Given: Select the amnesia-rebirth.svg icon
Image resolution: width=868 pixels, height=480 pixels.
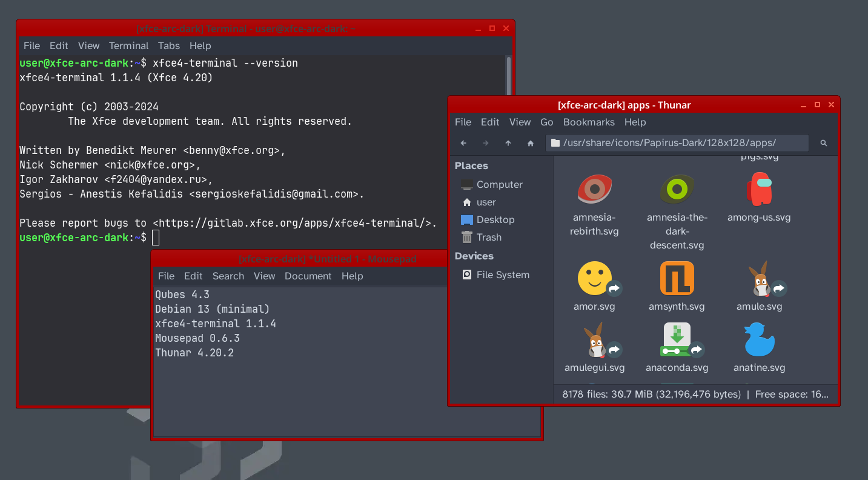Looking at the screenshot, I should 594,190.
